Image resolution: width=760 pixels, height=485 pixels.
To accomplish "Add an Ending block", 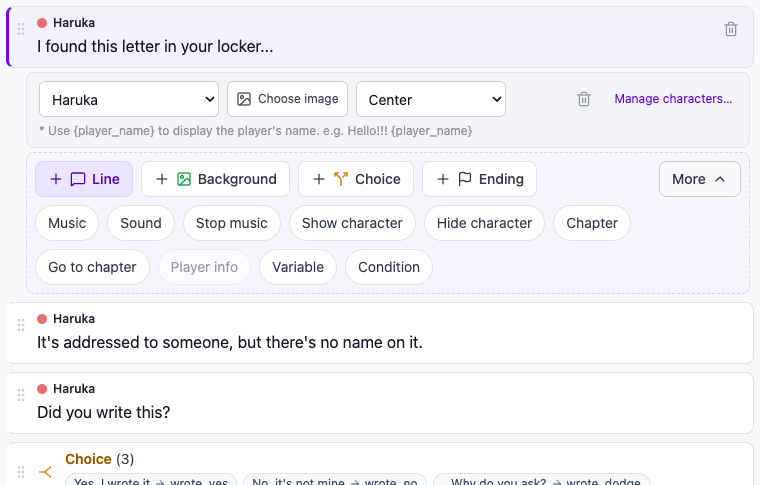I will click(x=479, y=179).
